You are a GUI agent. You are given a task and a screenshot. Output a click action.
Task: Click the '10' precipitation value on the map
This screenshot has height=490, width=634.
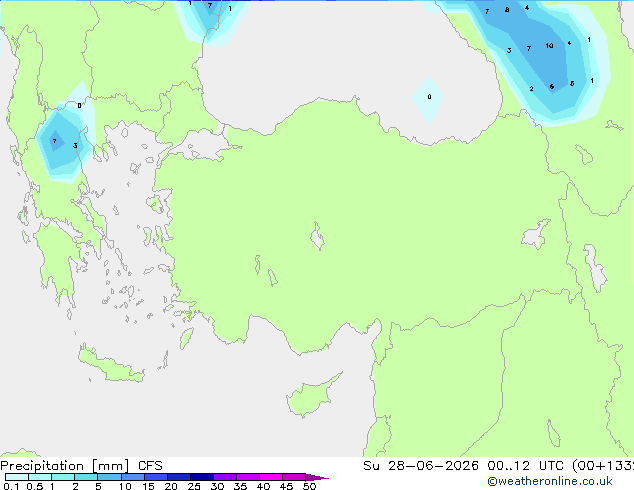pos(549,46)
